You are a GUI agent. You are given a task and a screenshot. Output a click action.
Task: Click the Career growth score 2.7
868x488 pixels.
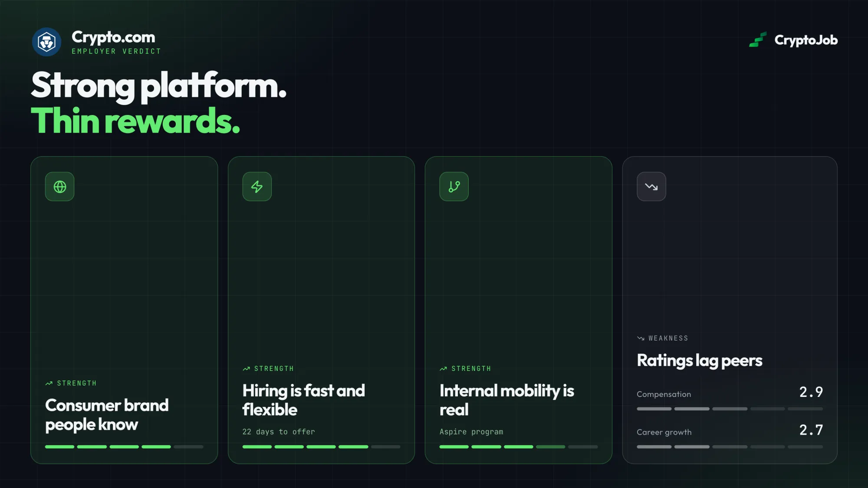point(811,430)
